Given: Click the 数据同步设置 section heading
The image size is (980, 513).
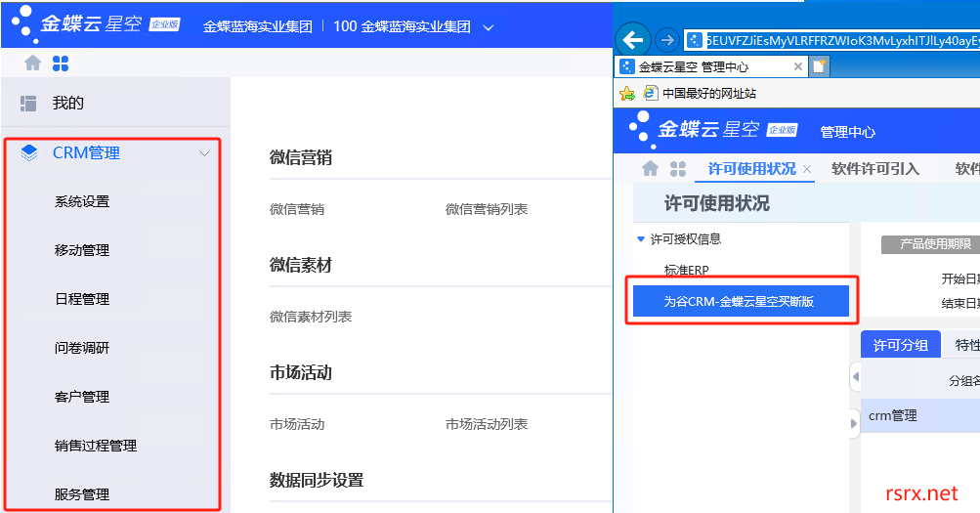Looking at the screenshot, I should (x=317, y=480).
